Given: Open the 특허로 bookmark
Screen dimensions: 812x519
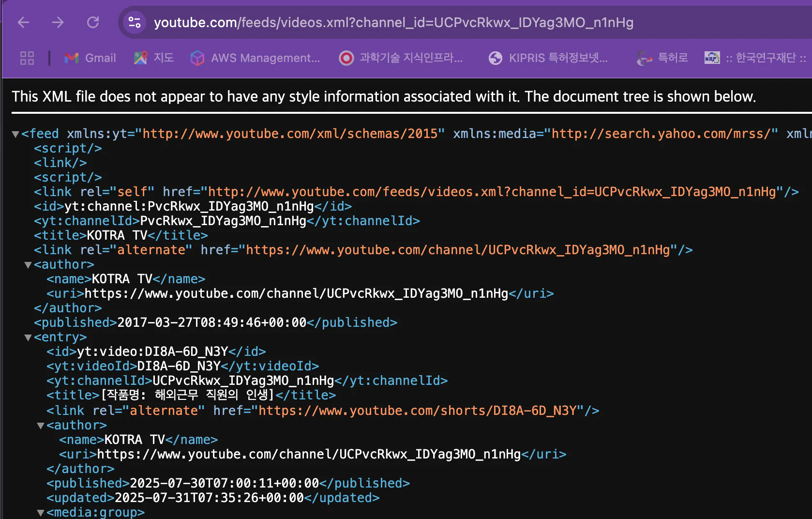Looking at the screenshot, I should tap(662, 58).
